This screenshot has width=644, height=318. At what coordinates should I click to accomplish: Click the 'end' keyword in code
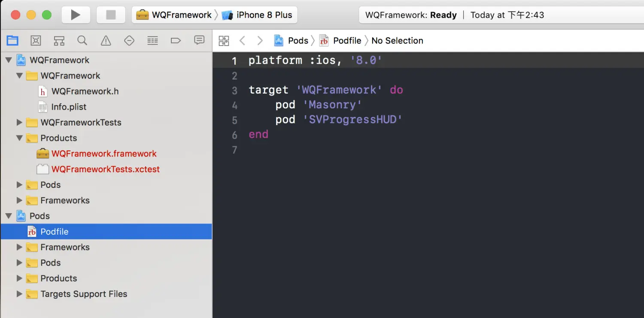point(258,135)
